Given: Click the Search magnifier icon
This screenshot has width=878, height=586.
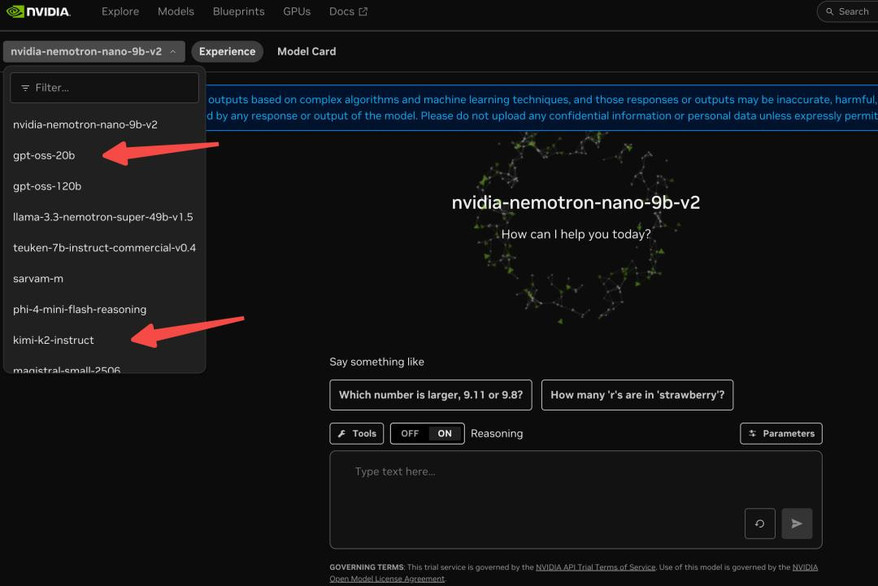Looking at the screenshot, I should coord(830,12).
